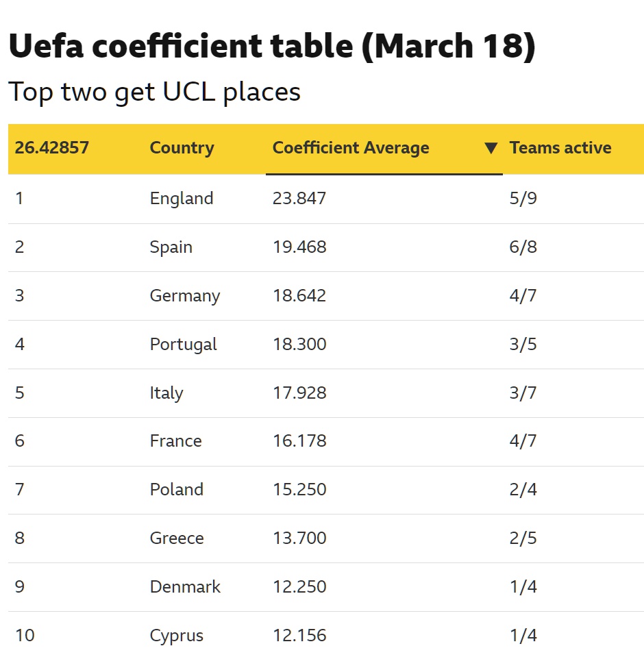Click the Uefa coefficient table heading
Screen dimensions: 644x657
pyautogui.click(x=271, y=47)
